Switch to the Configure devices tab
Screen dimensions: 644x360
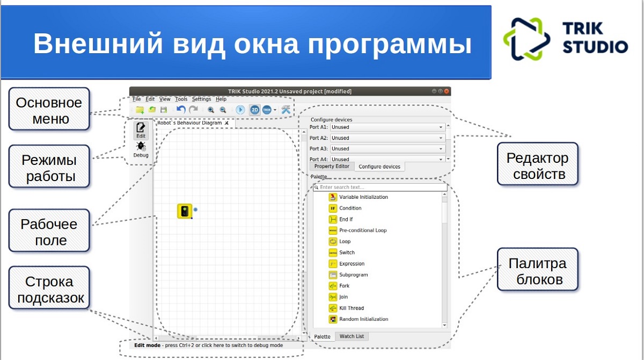point(379,167)
